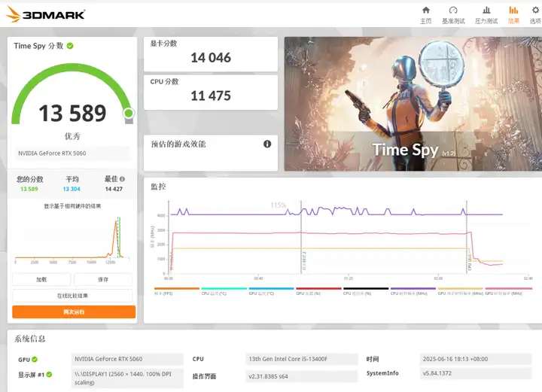Click the second dashed marker on monitoring graph
542x392 pixels.
(x=301, y=236)
